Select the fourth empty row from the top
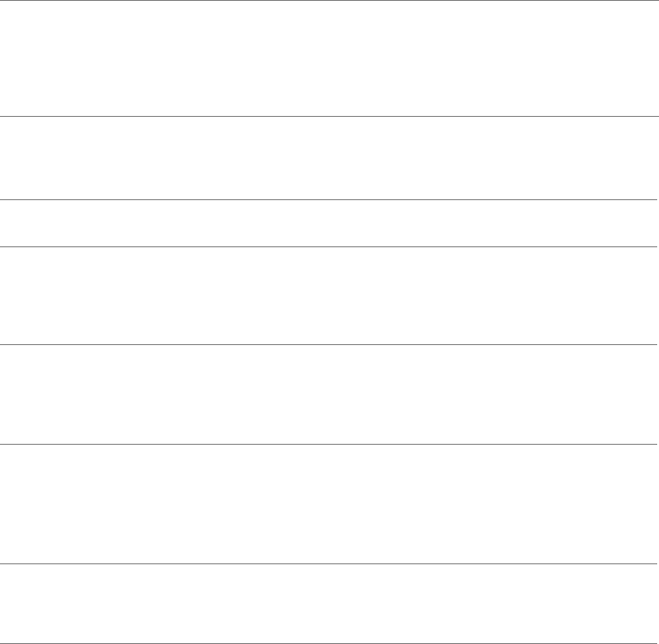The image size is (659, 644). (x=329, y=295)
